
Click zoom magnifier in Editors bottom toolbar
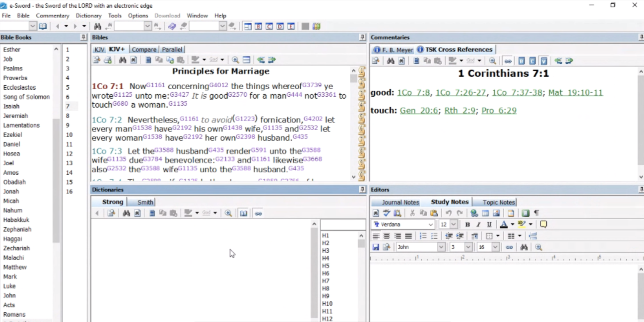coord(539,247)
